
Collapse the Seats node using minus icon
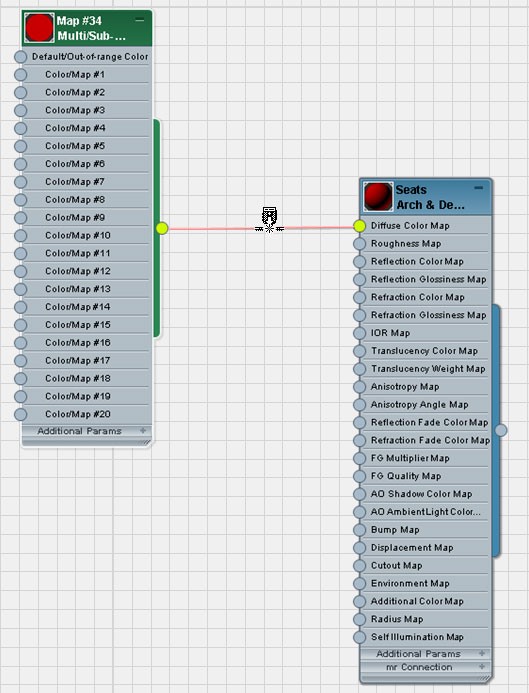(x=479, y=188)
